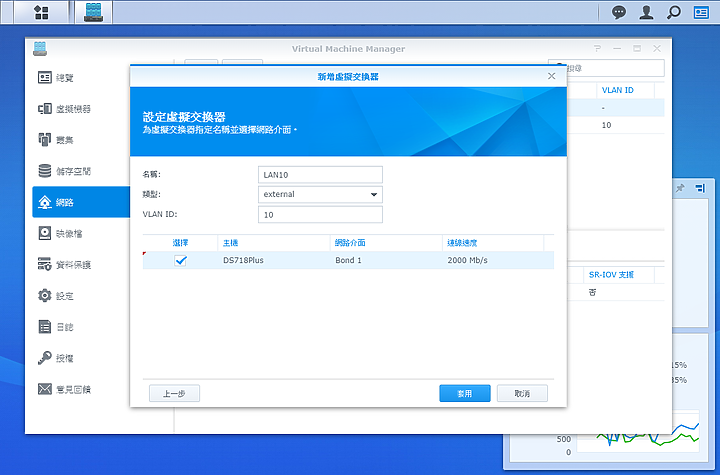720x475 pixels.
Task: Open the 儲存空間 storage sidebar item
Action: (x=81, y=171)
